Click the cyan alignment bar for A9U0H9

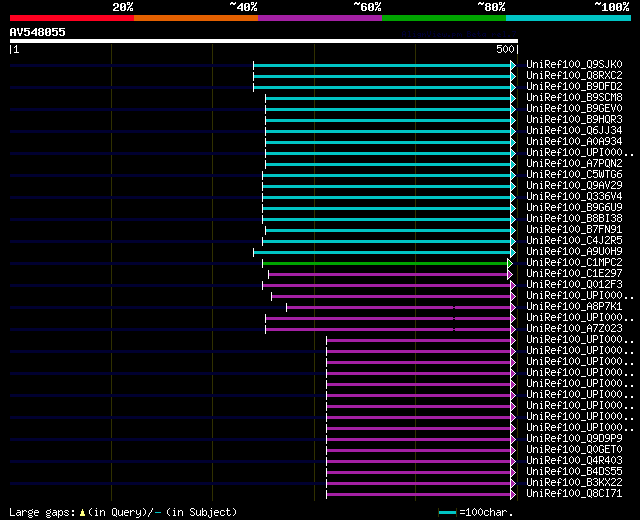coord(382,253)
